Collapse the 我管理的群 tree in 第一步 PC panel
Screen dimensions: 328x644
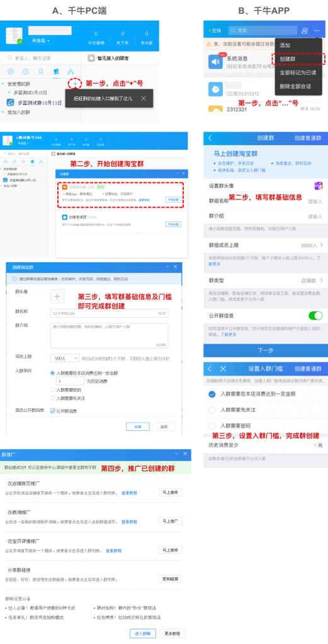click(3, 84)
